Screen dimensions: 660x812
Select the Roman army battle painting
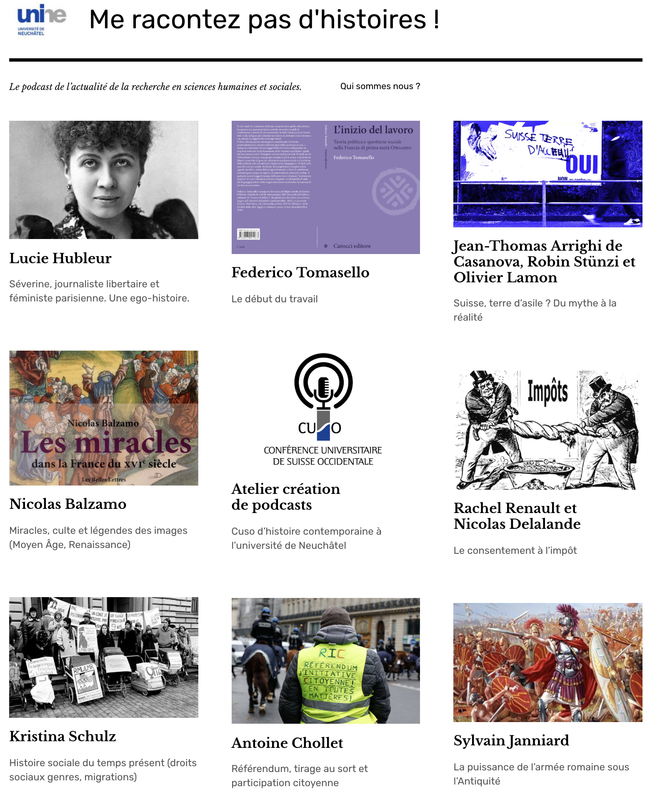coord(548,663)
